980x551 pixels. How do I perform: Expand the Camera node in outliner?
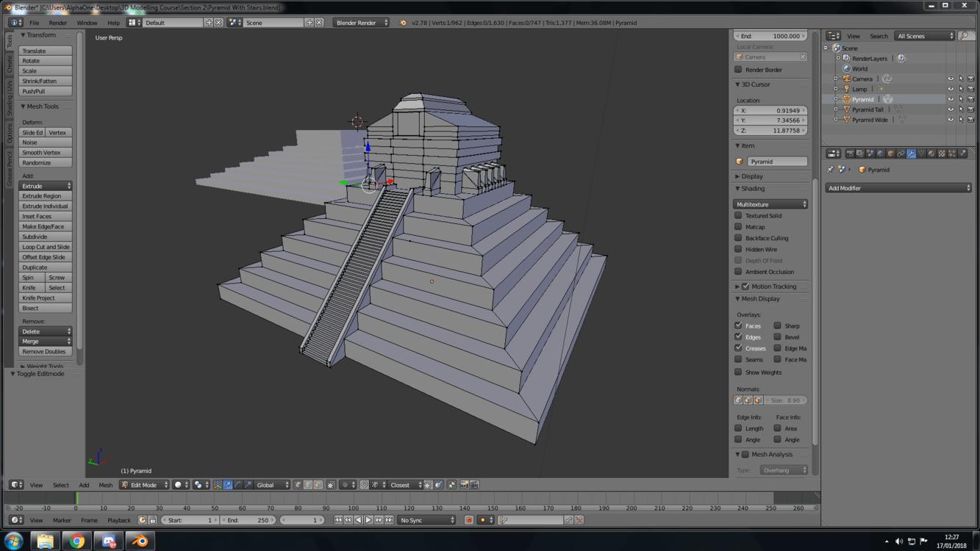click(x=836, y=79)
